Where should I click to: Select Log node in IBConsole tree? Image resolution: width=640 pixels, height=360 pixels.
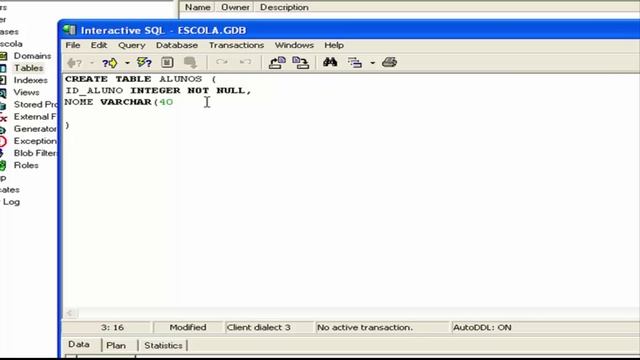(11, 202)
